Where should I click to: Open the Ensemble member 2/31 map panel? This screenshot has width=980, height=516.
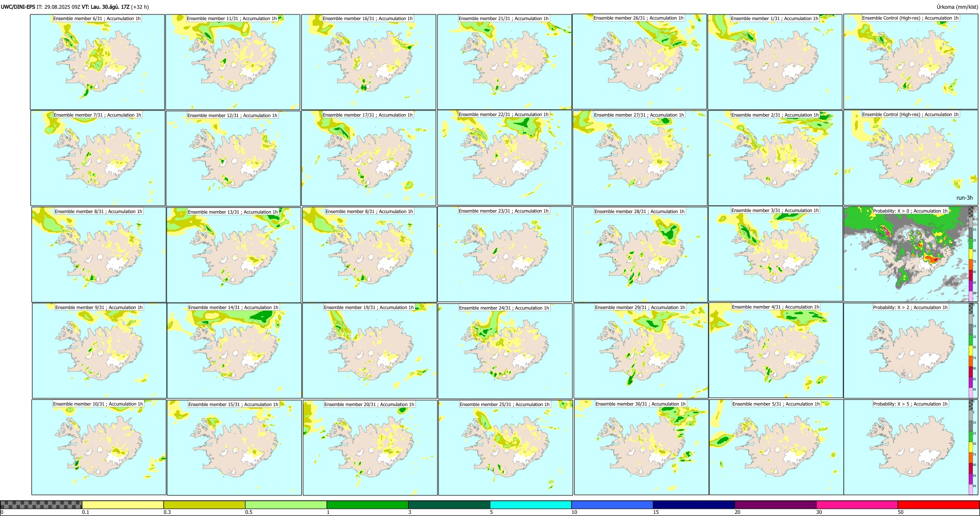tap(775, 158)
